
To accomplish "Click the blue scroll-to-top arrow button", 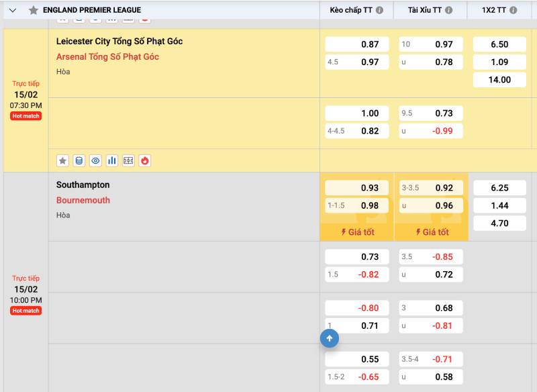I will point(329,339).
